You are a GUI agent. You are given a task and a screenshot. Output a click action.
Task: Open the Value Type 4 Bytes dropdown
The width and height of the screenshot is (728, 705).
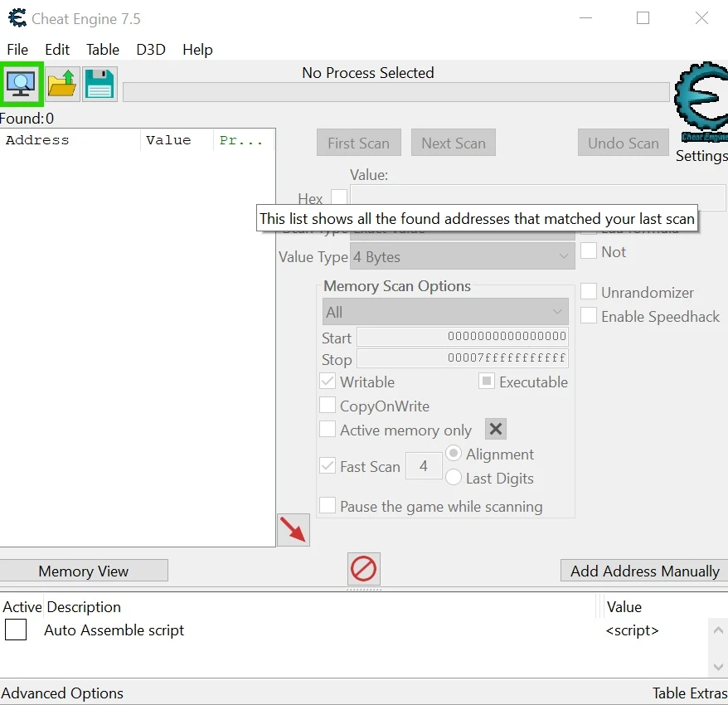[463, 256]
